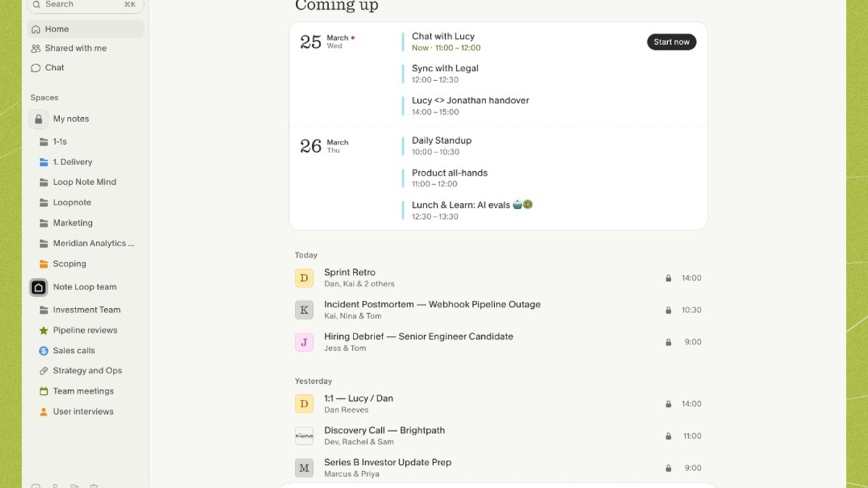Click the Chat speech bubble icon
The width and height of the screenshot is (868, 488).
[36, 68]
